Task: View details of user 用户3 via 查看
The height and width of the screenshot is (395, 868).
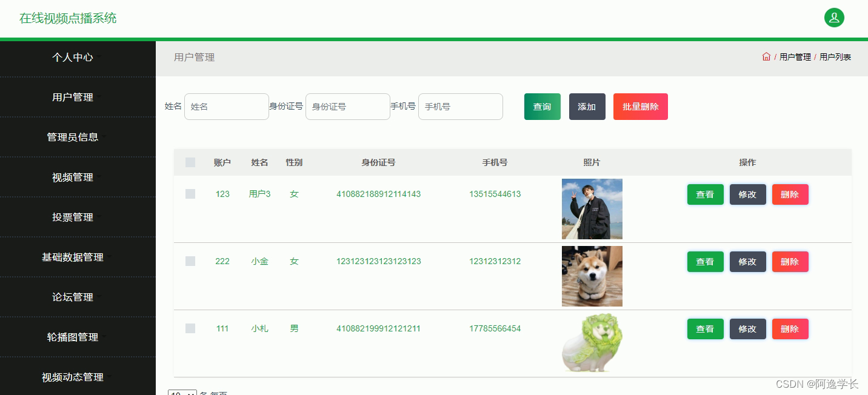Action: pos(706,194)
